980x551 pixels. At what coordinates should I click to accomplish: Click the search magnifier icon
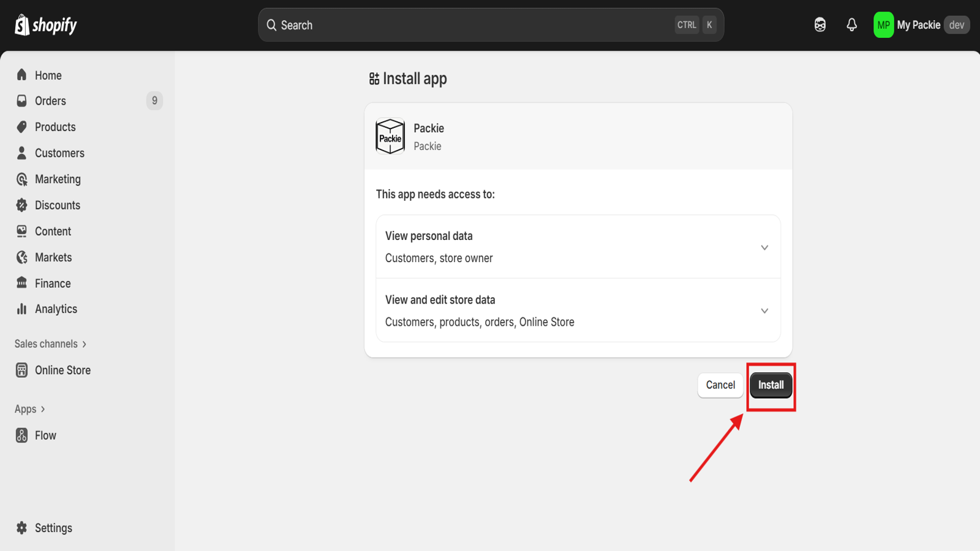(x=271, y=25)
